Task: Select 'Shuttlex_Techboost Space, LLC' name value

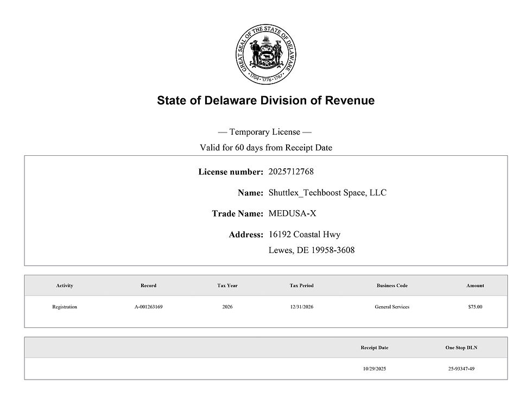Action: tap(327, 193)
